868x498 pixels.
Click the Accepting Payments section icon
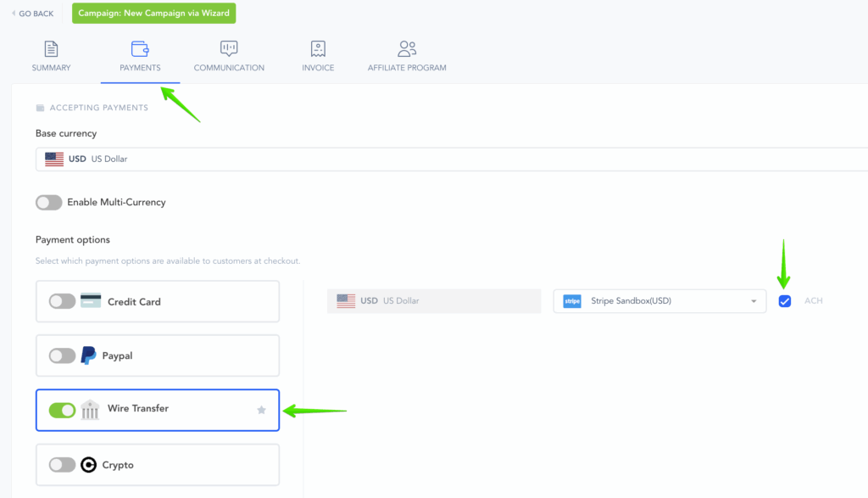pos(40,108)
